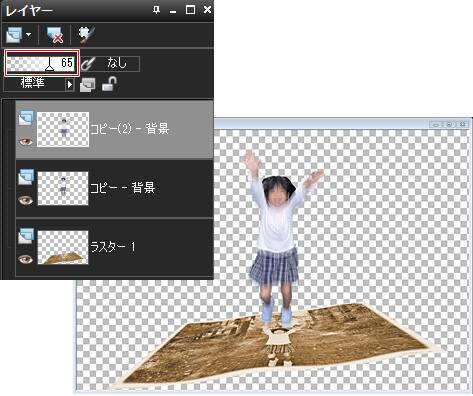Click the layer group overlap icon
Viewport: 473px width, 396px height.
87,85
